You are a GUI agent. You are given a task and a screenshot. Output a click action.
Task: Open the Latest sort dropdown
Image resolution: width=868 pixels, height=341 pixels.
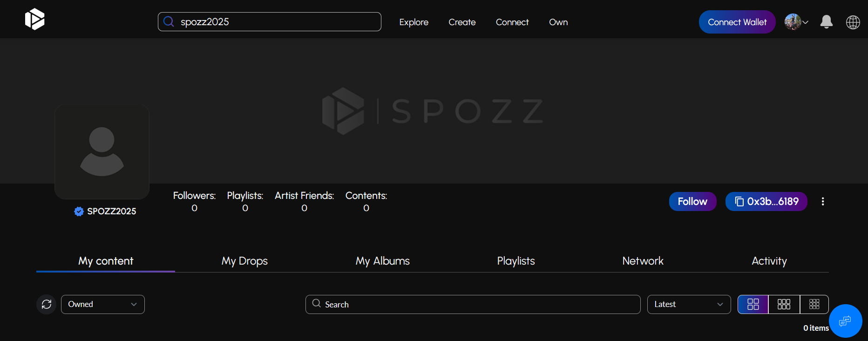point(689,304)
